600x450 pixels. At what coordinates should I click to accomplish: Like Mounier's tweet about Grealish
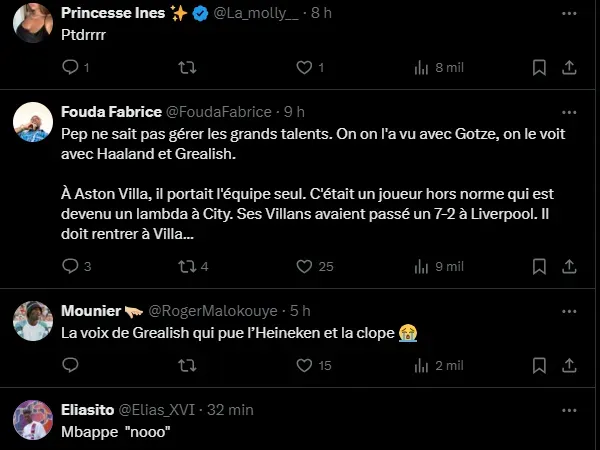click(x=305, y=366)
